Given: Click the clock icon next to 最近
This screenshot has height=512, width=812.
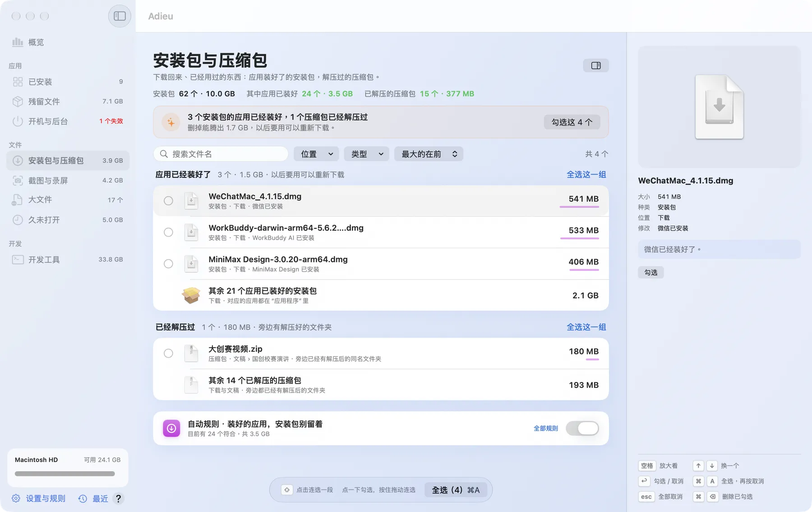Looking at the screenshot, I should click(83, 498).
